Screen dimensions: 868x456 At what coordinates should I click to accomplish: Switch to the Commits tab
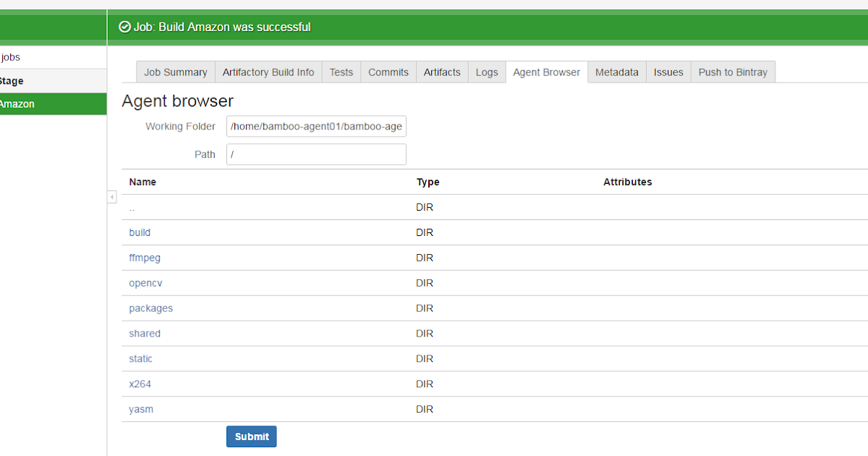tap(388, 72)
